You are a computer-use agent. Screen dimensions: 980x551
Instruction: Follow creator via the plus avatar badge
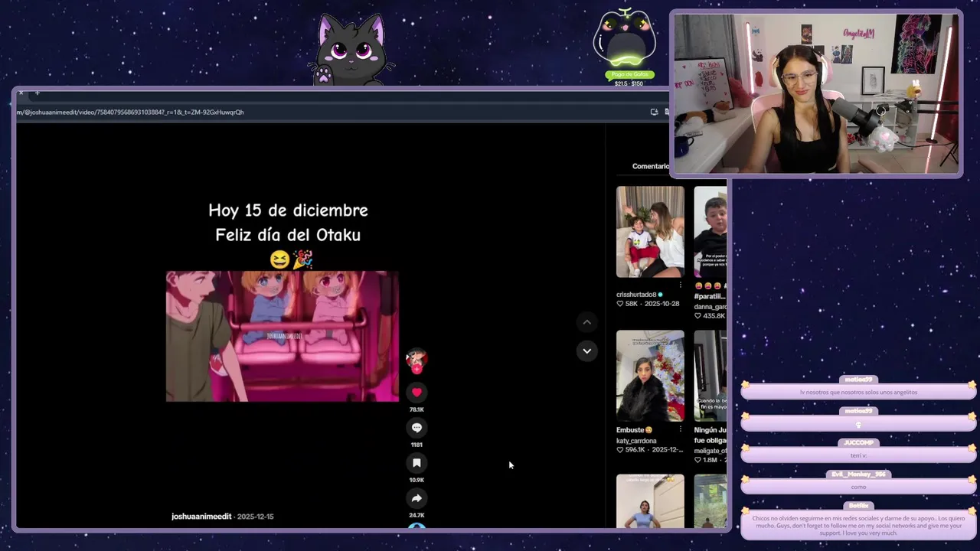(x=416, y=369)
